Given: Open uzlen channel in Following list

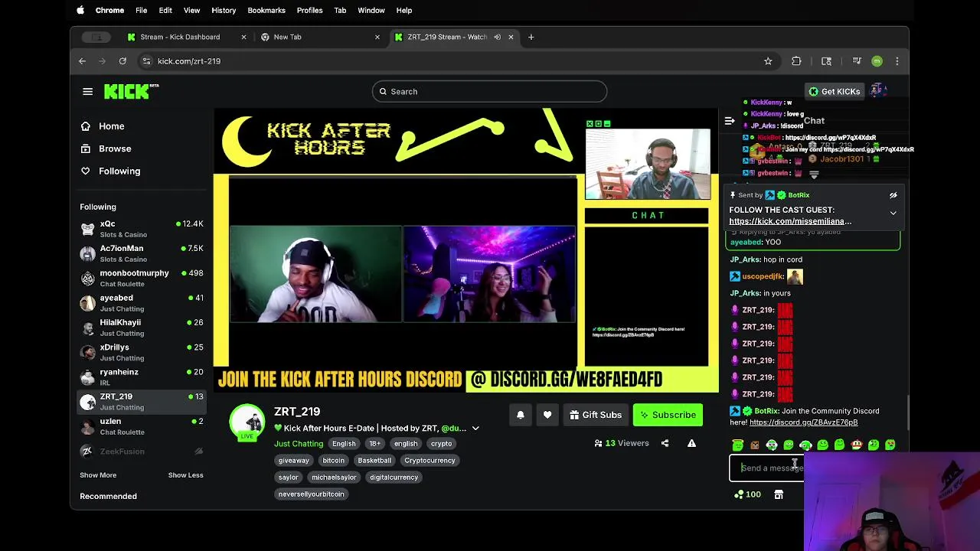Looking at the screenshot, I should 142,426.
